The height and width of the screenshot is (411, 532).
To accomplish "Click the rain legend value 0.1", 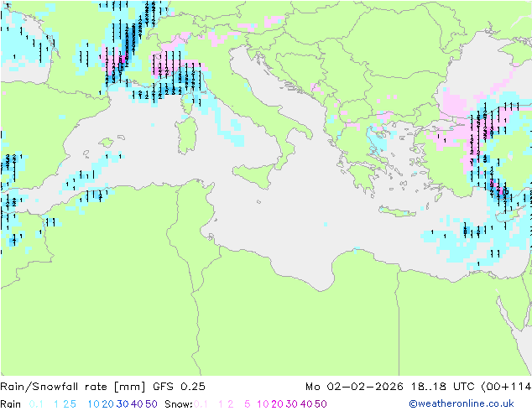I will (36, 404).
